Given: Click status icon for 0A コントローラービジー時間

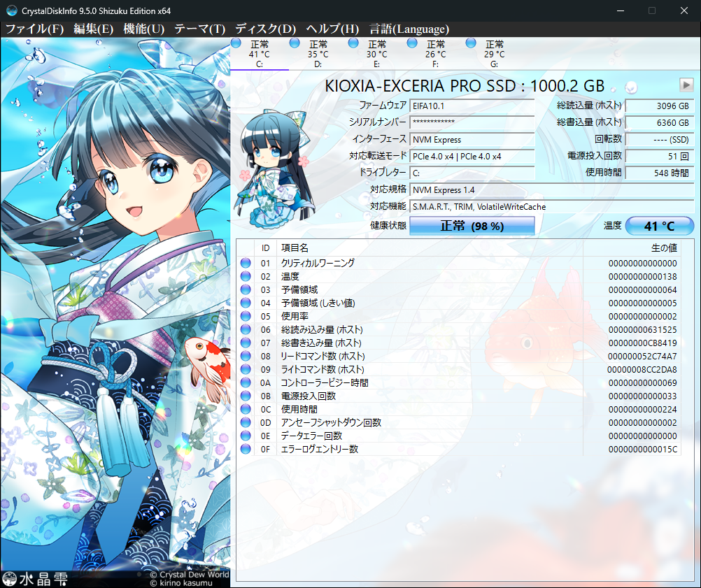Looking at the screenshot, I should point(246,382).
